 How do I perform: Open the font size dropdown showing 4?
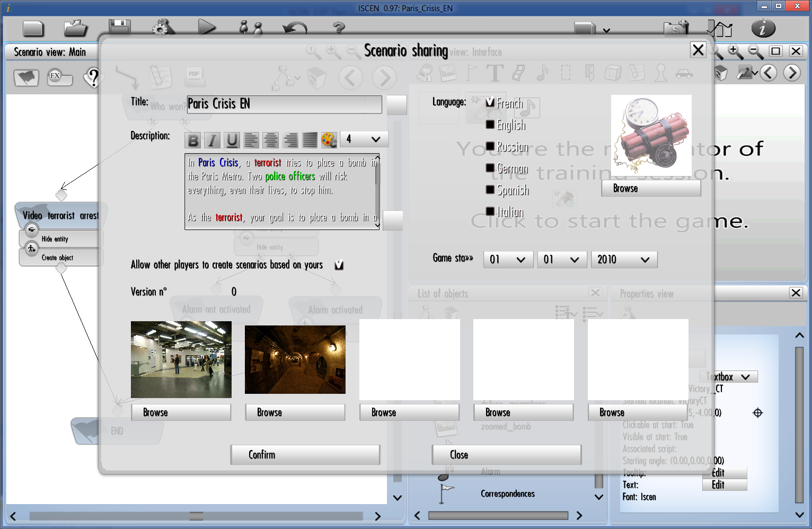364,139
